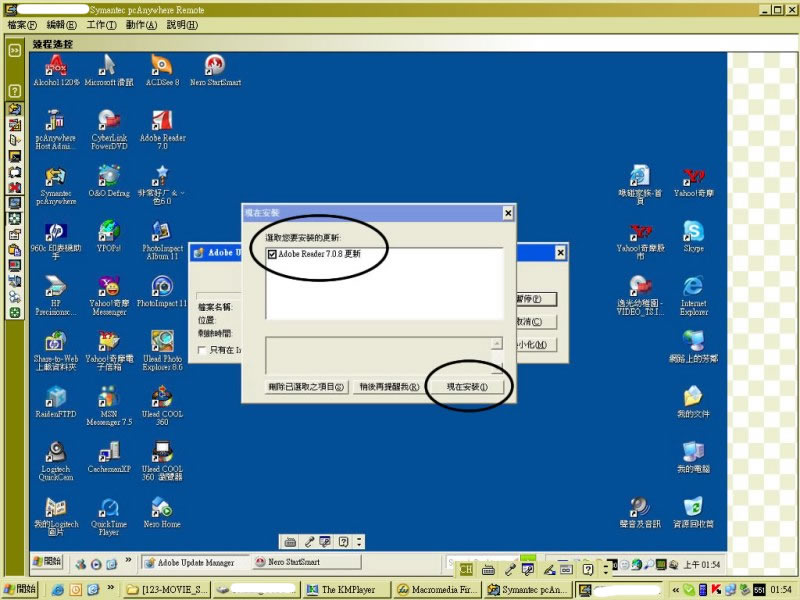800x600 pixels.
Task: Select the Microsoft 滑鼠 desktop icon
Action: coord(109,70)
